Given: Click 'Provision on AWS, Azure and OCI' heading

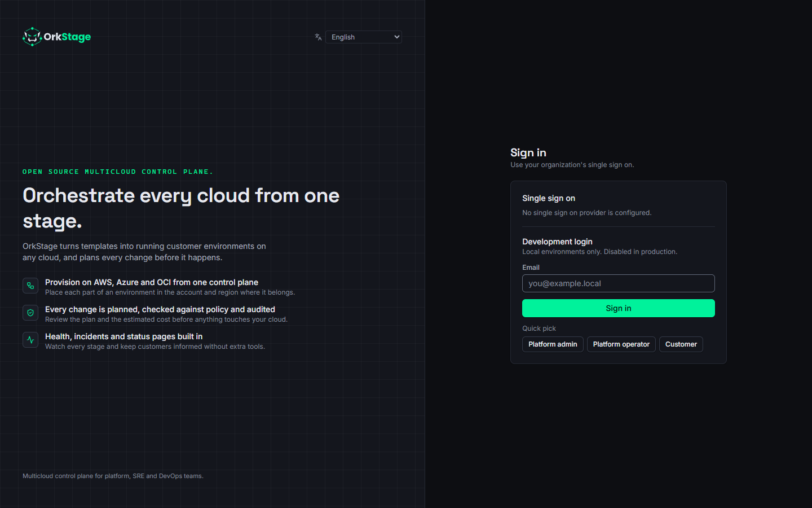Looking at the screenshot, I should coord(152,282).
